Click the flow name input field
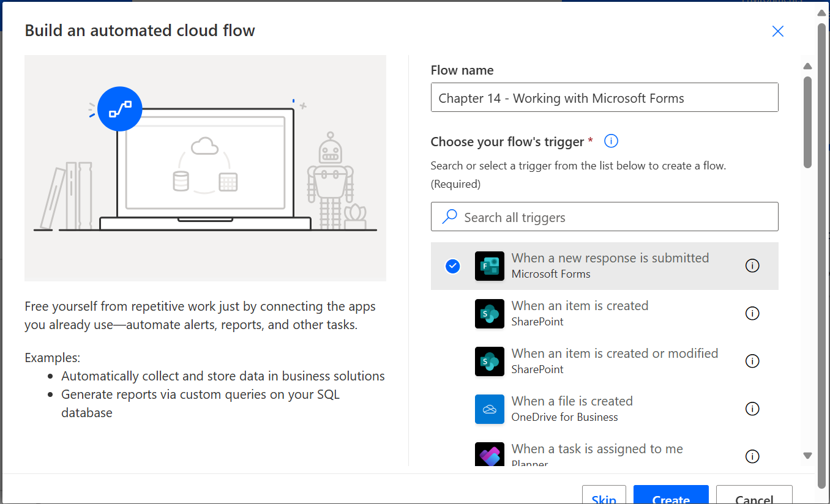This screenshot has width=830, height=504. (604, 97)
